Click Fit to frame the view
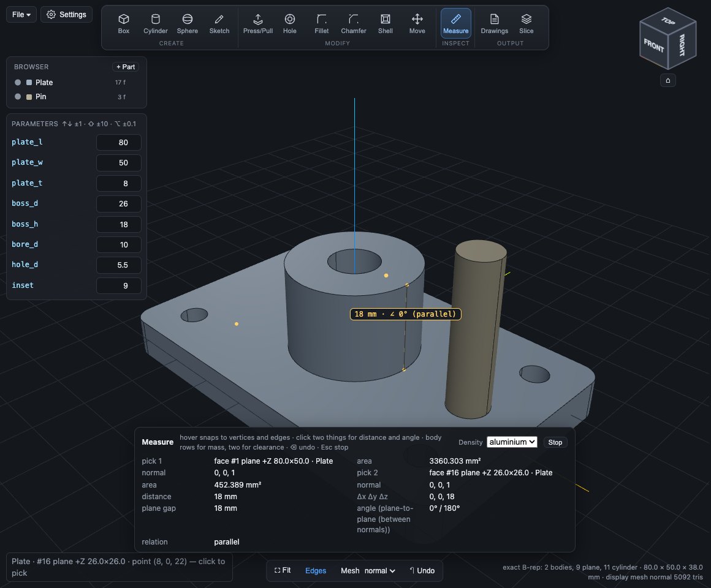The image size is (711, 588). click(283, 570)
